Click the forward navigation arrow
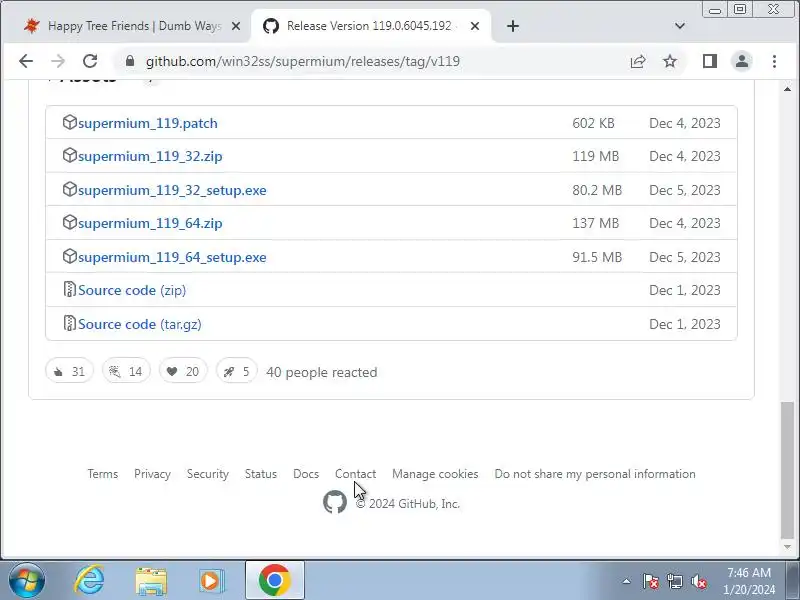The height and width of the screenshot is (600, 800). tap(58, 61)
